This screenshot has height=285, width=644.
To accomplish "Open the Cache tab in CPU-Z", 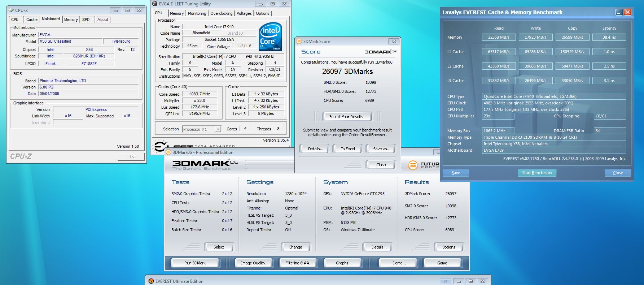I will [32, 20].
